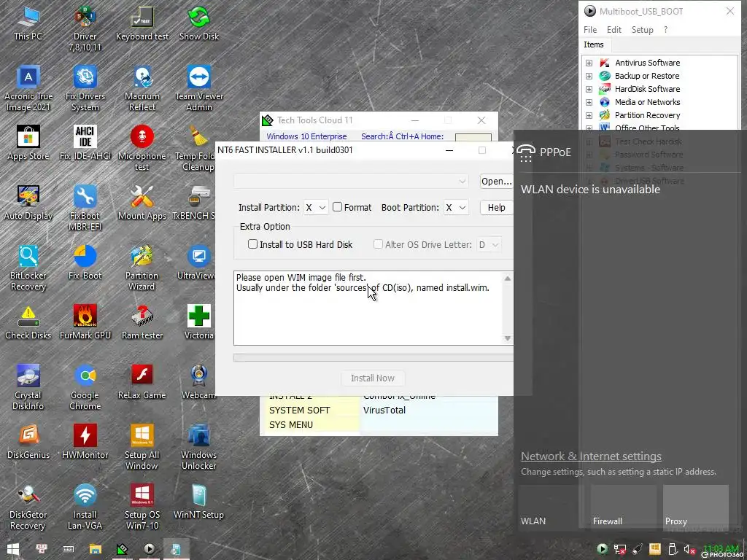
Task: Open on-screen keyboard taskbar icon
Action: click(68, 549)
